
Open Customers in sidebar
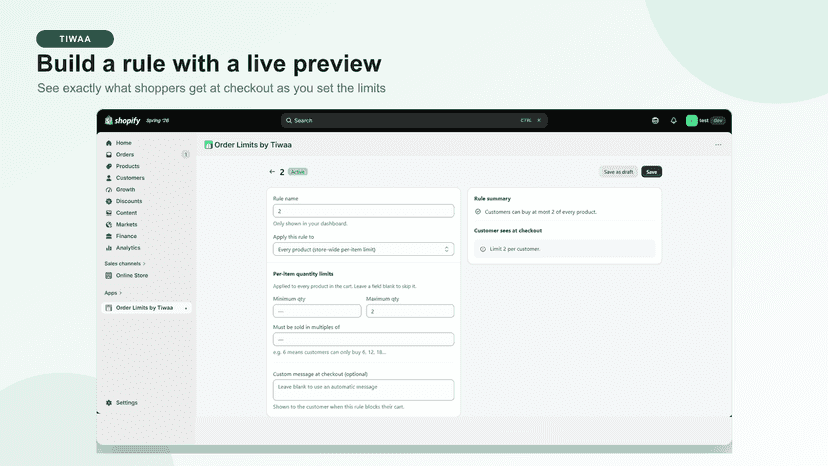pyautogui.click(x=130, y=178)
